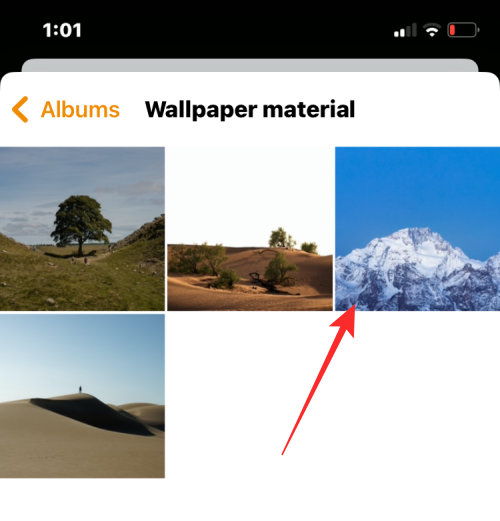Choose the snowy mountain photo
Image resolution: width=500 pixels, height=521 pixels.
(418, 229)
